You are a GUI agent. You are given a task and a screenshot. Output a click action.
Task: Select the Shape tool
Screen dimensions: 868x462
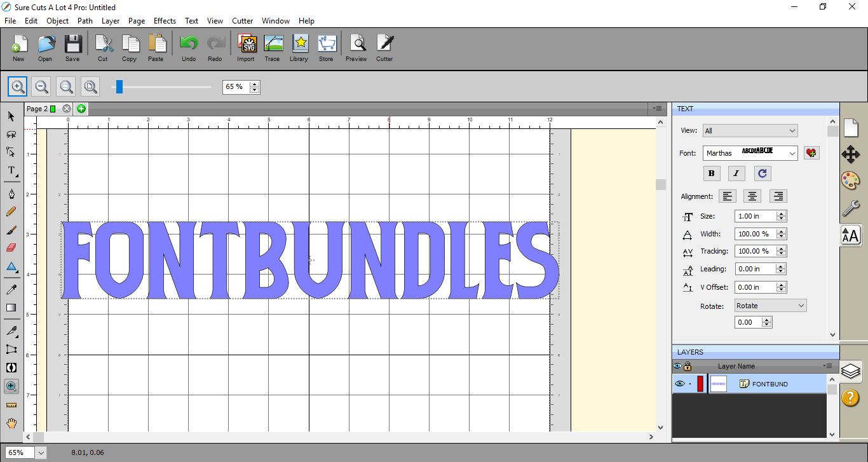pyautogui.click(x=11, y=266)
